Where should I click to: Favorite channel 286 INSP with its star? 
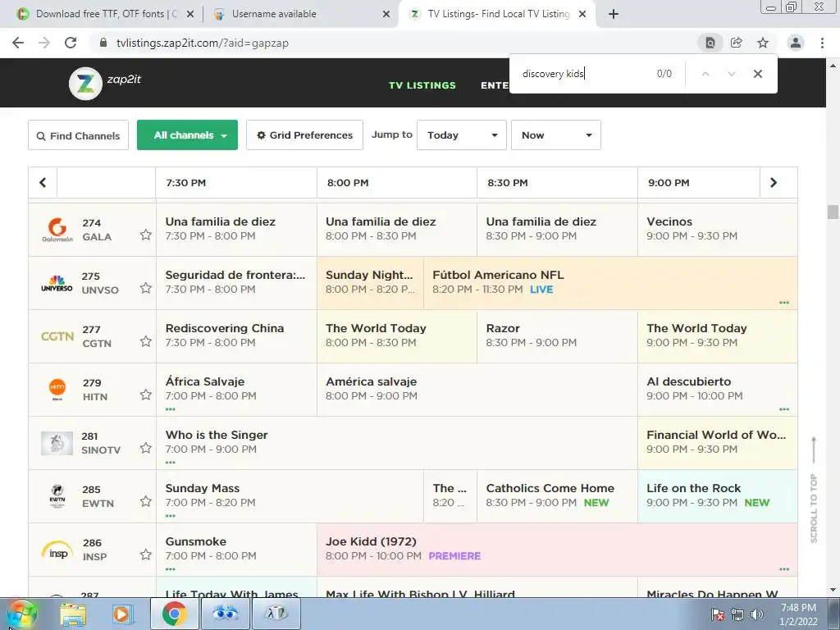point(145,555)
